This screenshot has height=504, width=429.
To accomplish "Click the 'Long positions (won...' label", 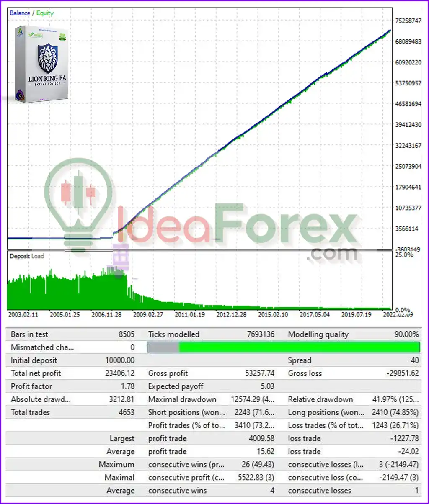I will [x=326, y=412].
